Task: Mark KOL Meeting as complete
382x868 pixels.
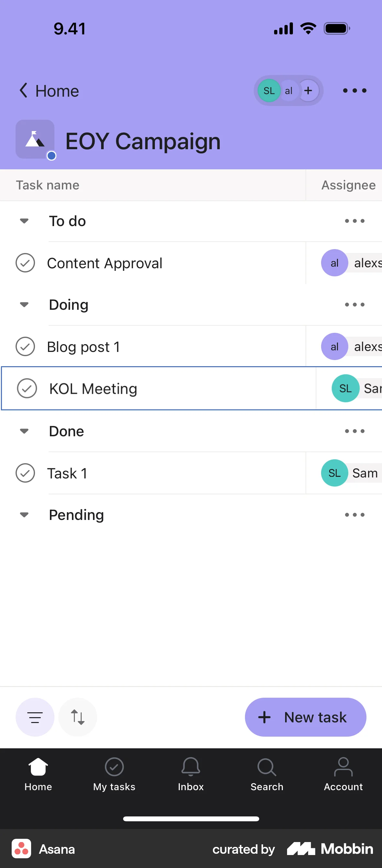Action: point(27,388)
